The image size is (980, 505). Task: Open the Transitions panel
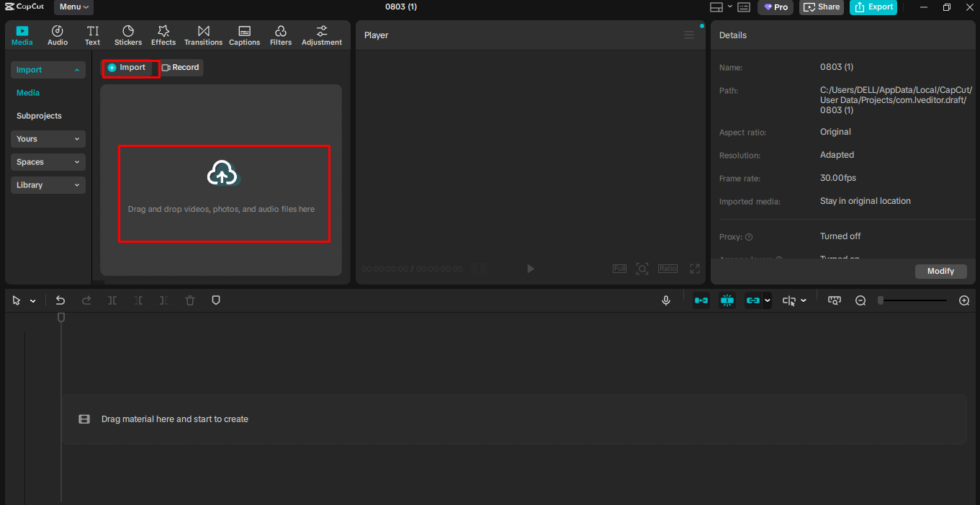(203, 34)
